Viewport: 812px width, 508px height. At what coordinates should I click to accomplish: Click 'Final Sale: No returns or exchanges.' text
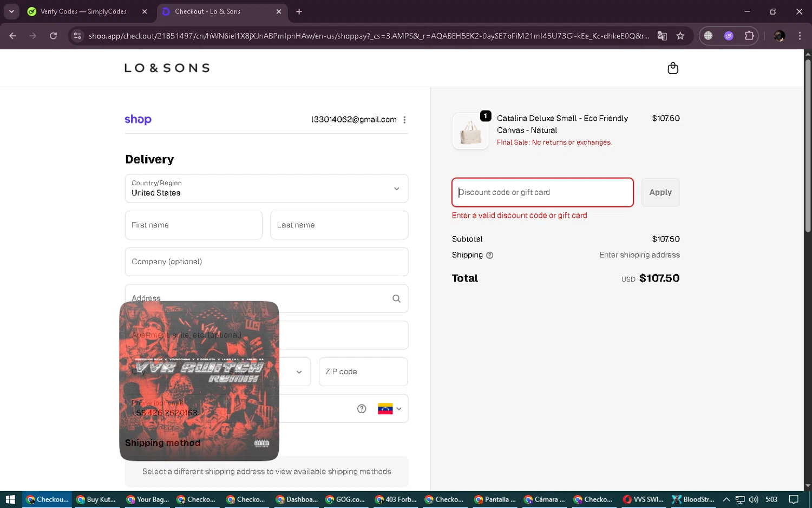pos(554,142)
